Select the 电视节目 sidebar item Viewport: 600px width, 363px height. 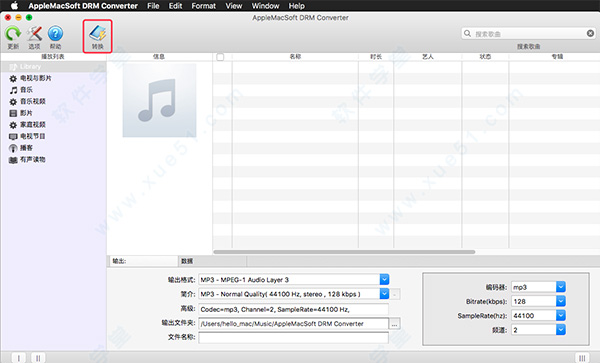pyautogui.click(x=33, y=136)
